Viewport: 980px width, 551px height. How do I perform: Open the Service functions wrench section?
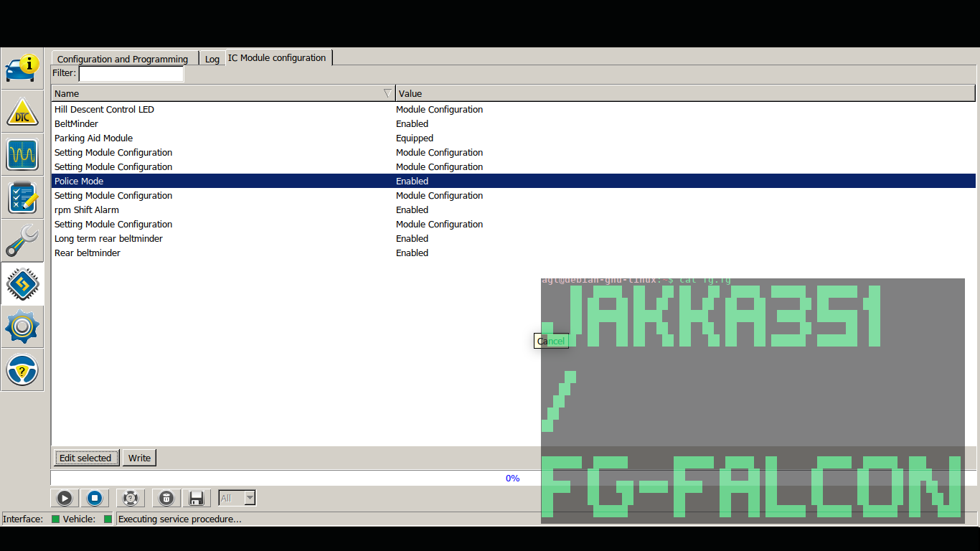(22, 240)
